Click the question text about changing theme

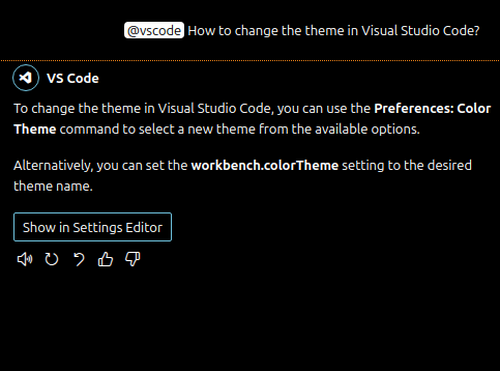coord(333,31)
